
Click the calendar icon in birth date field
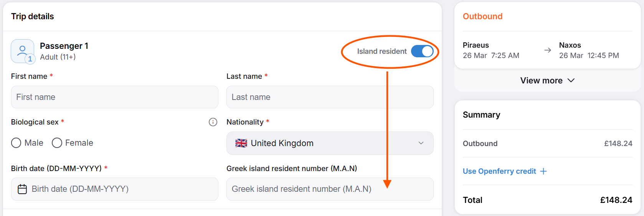click(x=22, y=189)
